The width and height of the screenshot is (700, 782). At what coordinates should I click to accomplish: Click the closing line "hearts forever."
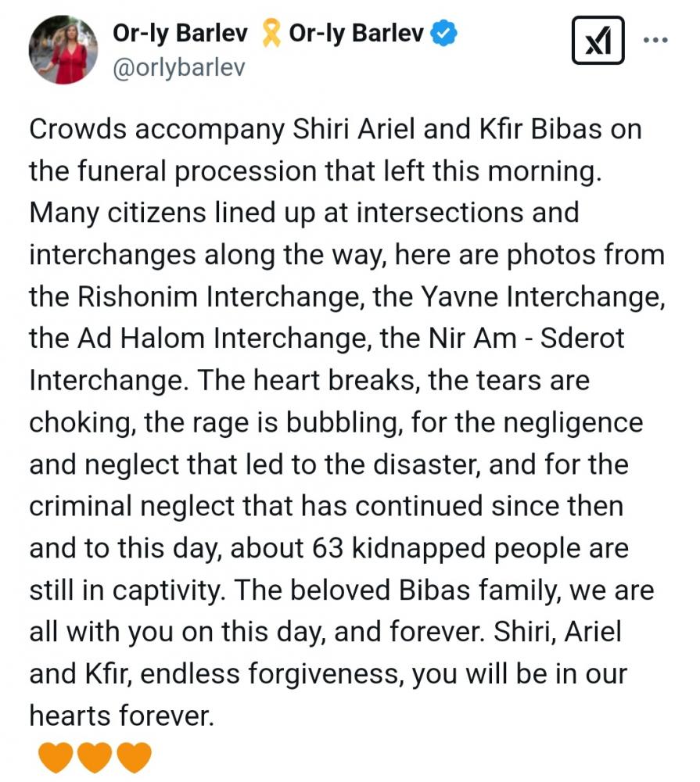coord(122,716)
